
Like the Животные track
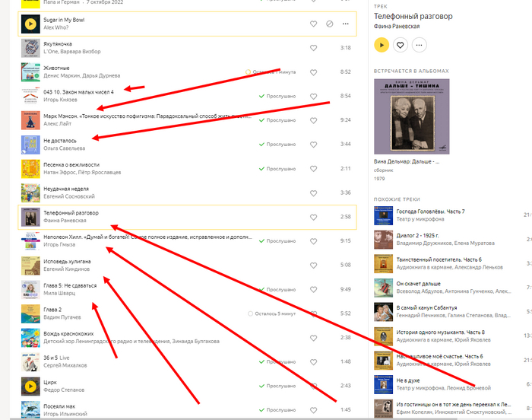pos(313,72)
